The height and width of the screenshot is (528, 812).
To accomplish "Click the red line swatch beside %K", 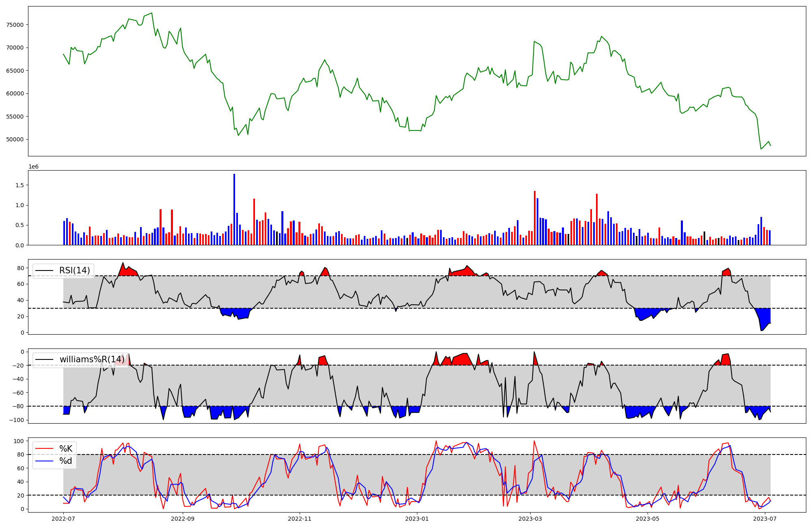I will click(x=45, y=448).
